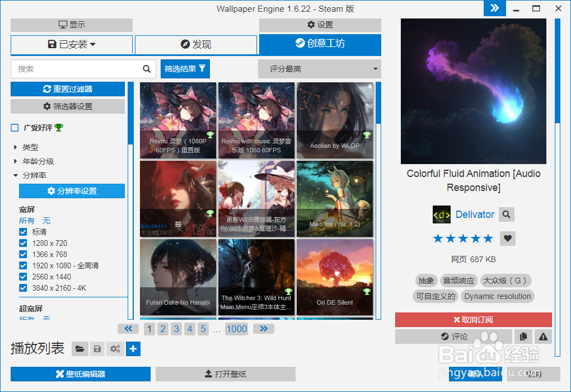Select Aeolian by WLOP wallpaper
This screenshot has height=392, width=571.
tap(335, 120)
